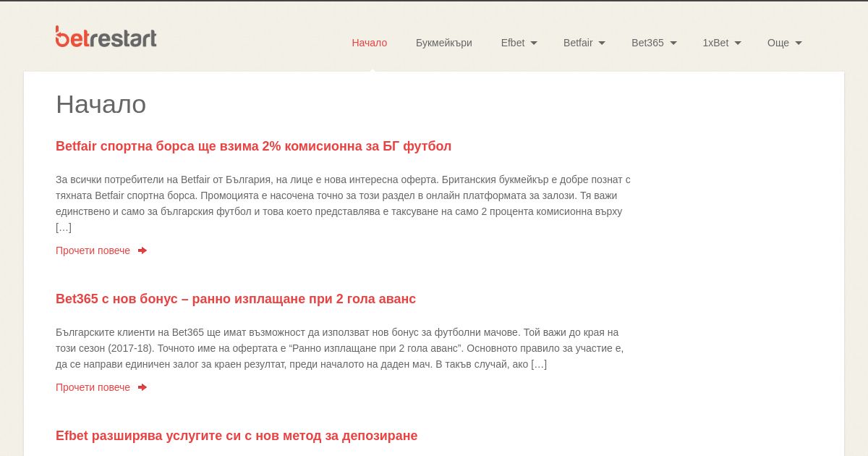The width and height of the screenshot is (868, 456).
Task: Expand the 1xBet dropdown arrow
Action: coord(738,43)
